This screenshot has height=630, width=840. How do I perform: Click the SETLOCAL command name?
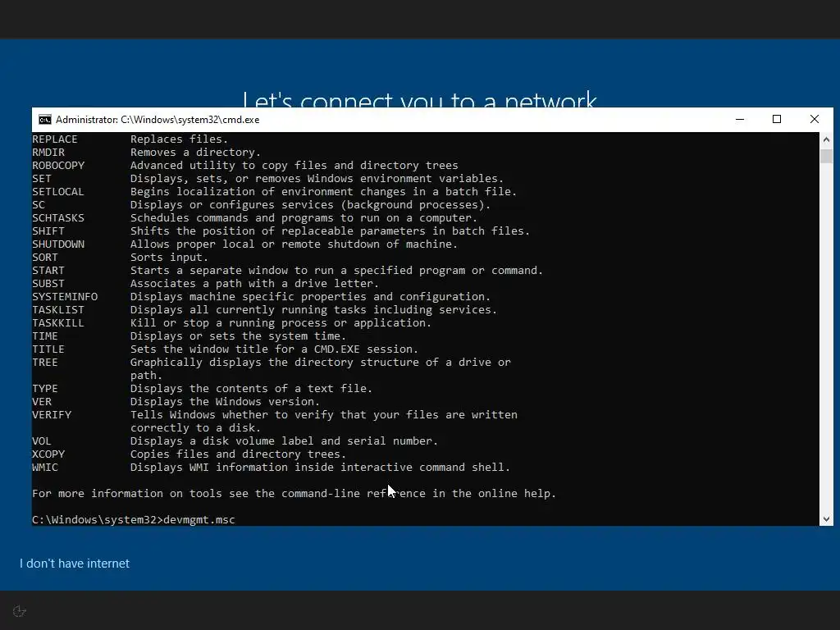pyautogui.click(x=58, y=192)
